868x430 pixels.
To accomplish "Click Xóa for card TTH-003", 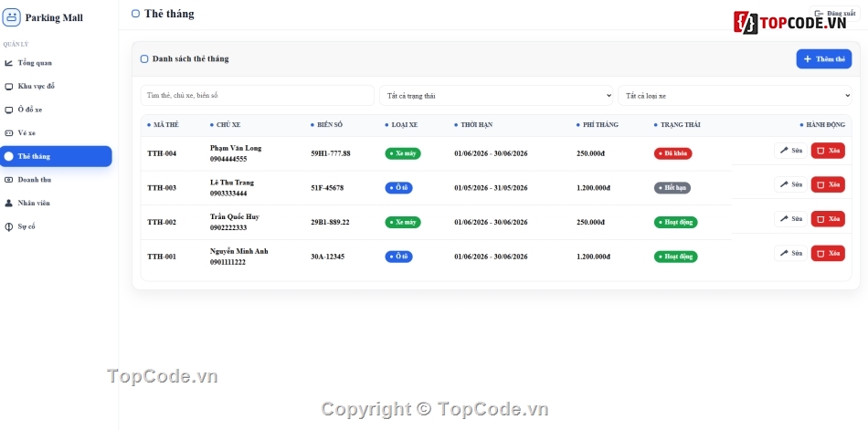I will pyautogui.click(x=828, y=184).
